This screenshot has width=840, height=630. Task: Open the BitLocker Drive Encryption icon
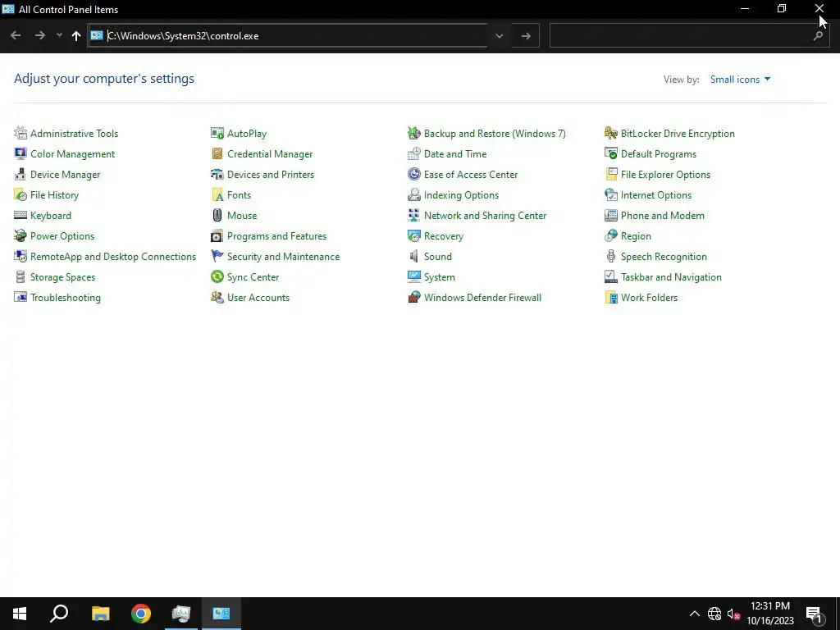pos(610,133)
